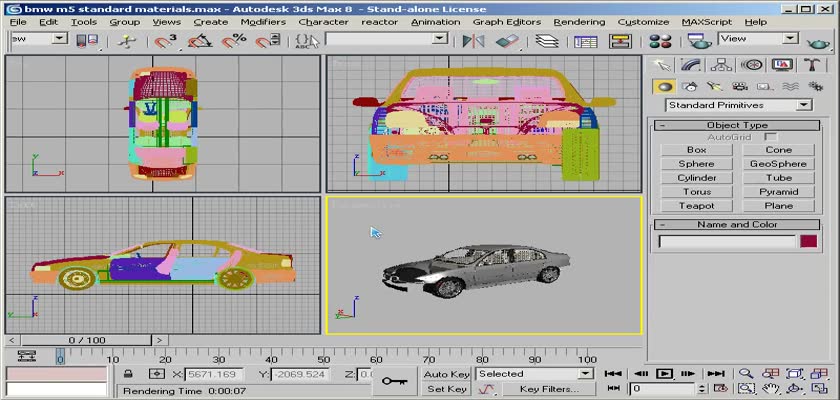Switch to the Motion command panel tab
The width and height of the screenshot is (840, 400).
752,65
